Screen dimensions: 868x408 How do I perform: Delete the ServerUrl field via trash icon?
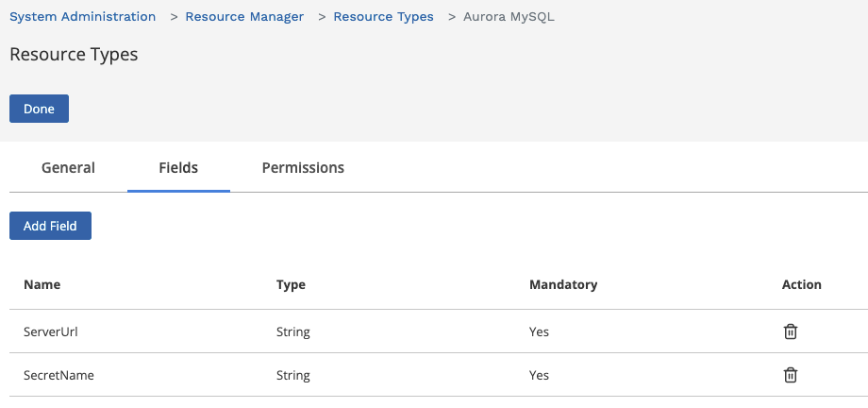791,332
